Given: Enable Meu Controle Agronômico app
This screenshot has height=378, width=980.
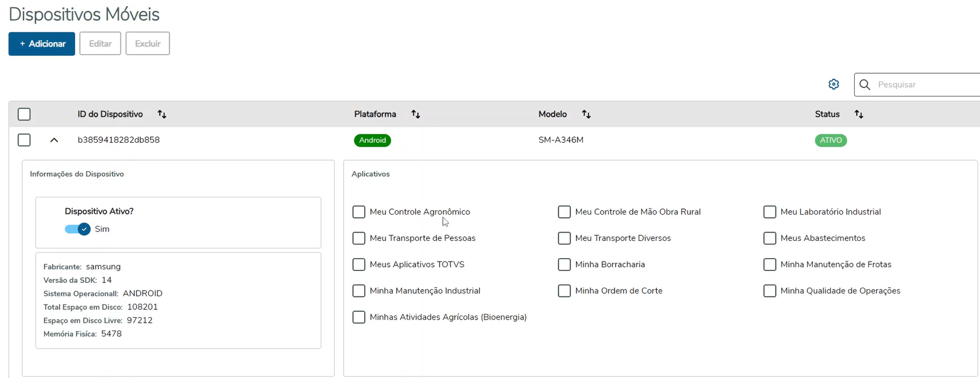Looking at the screenshot, I should point(359,212).
